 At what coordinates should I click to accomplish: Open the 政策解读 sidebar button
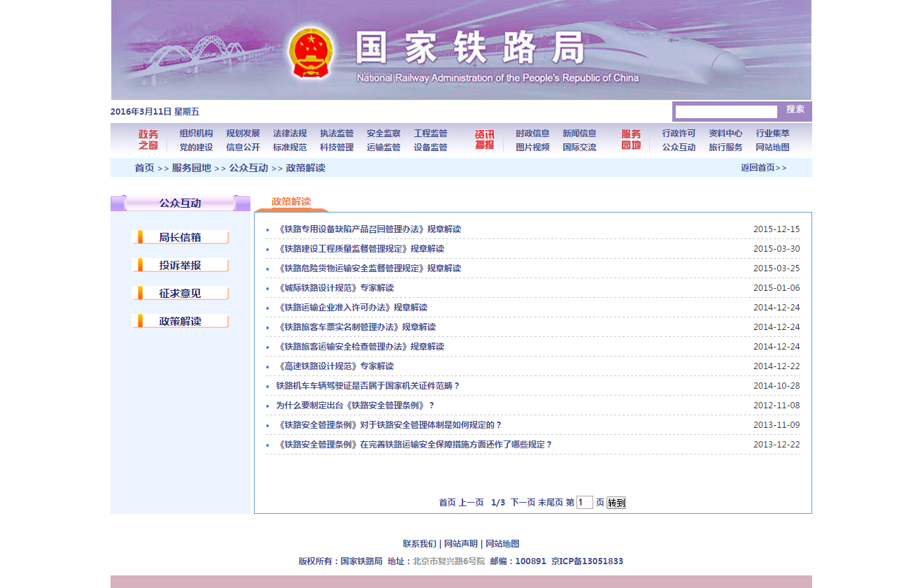click(180, 322)
